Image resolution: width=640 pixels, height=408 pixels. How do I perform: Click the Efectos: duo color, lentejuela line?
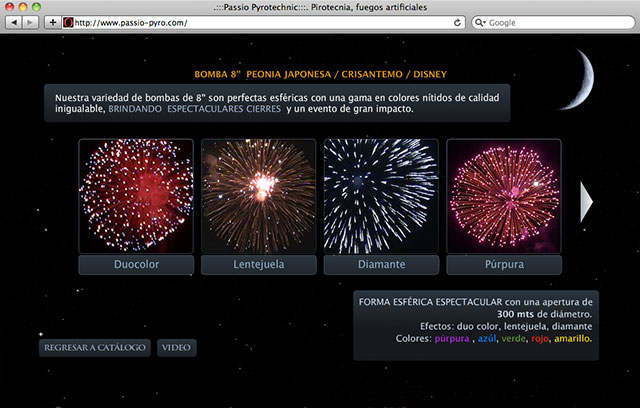(x=506, y=326)
